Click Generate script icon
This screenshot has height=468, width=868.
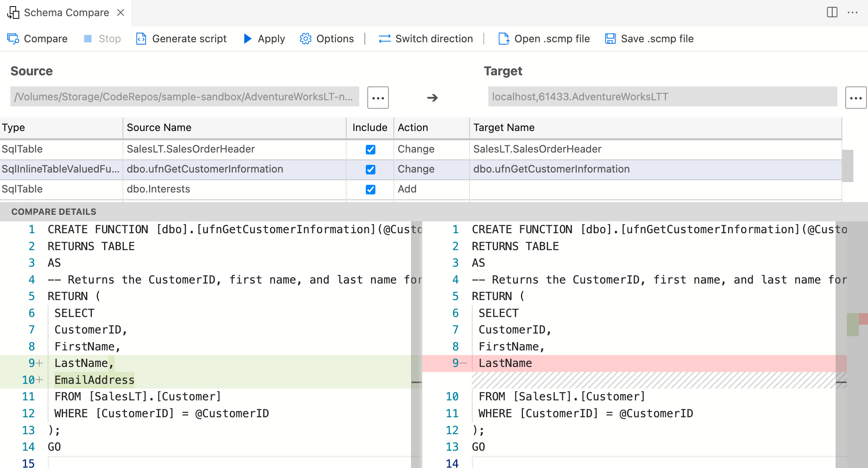click(x=141, y=38)
